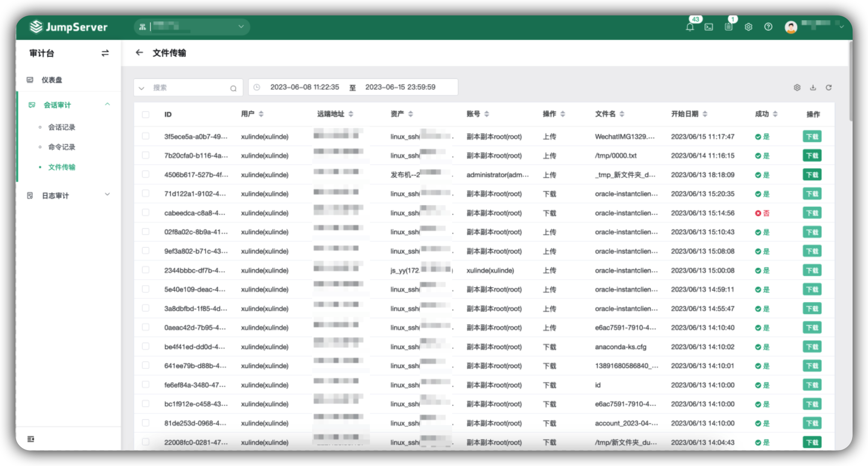Collapse the 会话审计 menu chevron
This screenshot has height=466, width=868.
tap(107, 105)
